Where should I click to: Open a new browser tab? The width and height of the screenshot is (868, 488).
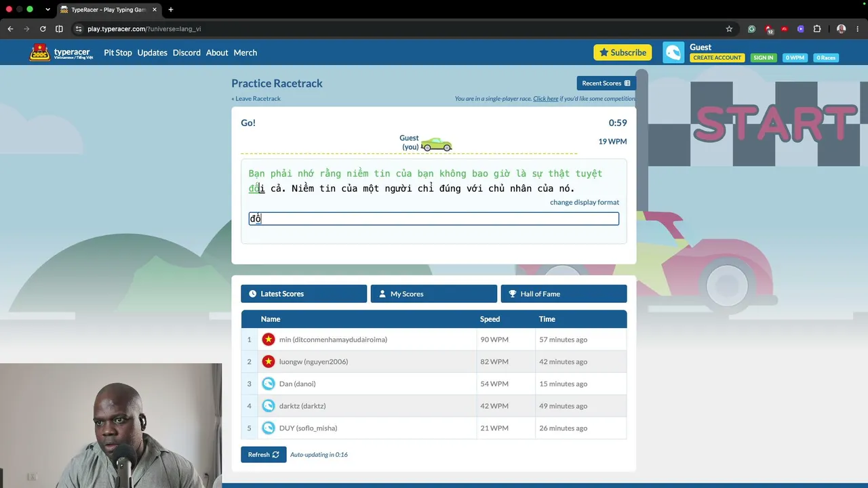point(170,9)
